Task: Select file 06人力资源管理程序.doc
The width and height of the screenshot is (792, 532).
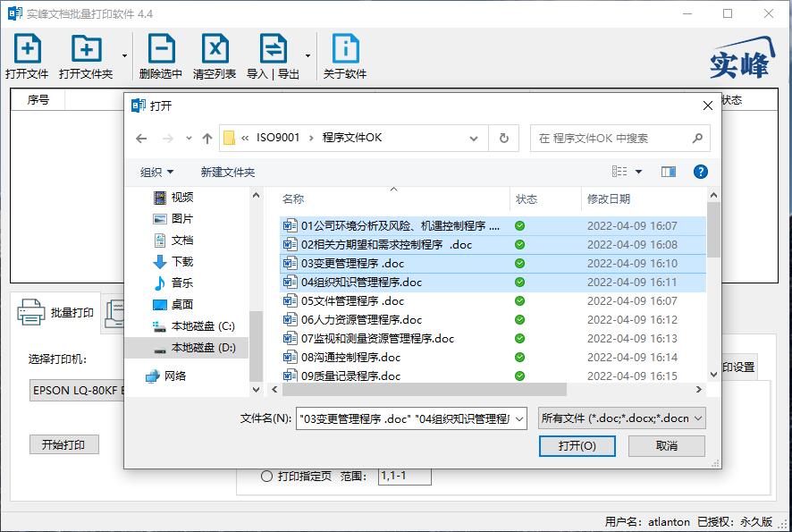Action: [493, 320]
